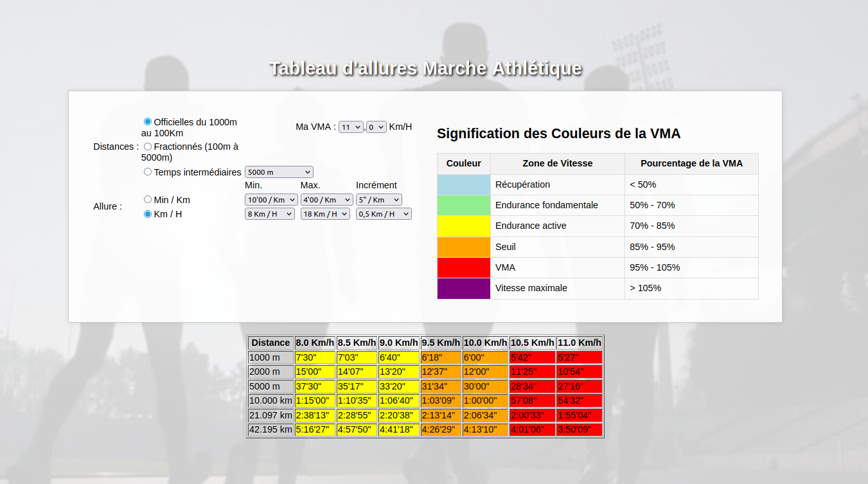The image size is (868, 484).
Task: Open the 5" / Km increment dropdown
Action: 379,200
